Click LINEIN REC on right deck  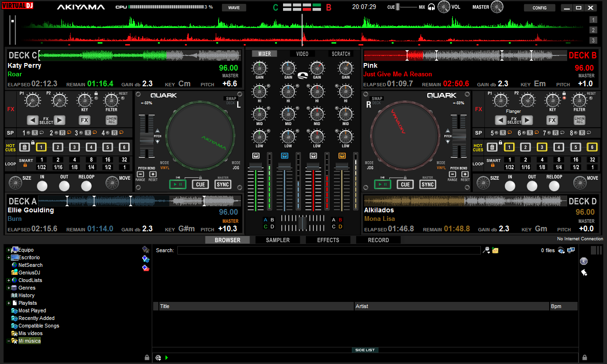click(579, 120)
